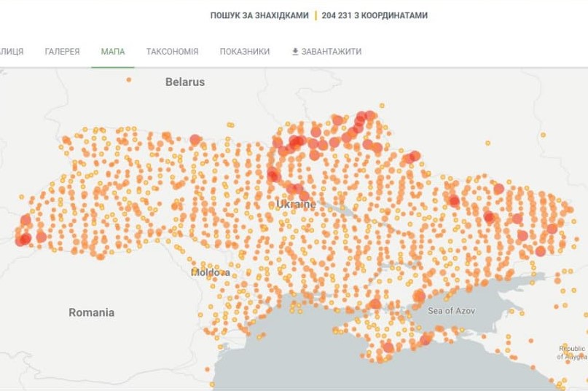Click the Ukraine country label on map

click(296, 205)
